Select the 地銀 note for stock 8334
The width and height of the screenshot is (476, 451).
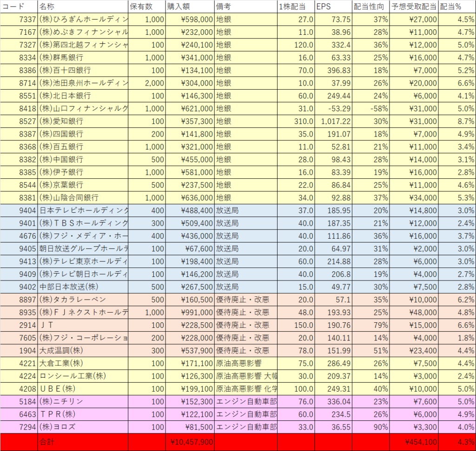pyautogui.click(x=224, y=58)
